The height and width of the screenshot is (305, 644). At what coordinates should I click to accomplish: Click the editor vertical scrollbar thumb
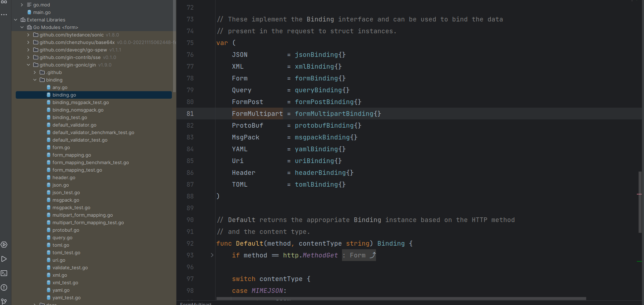tap(640, 202)
